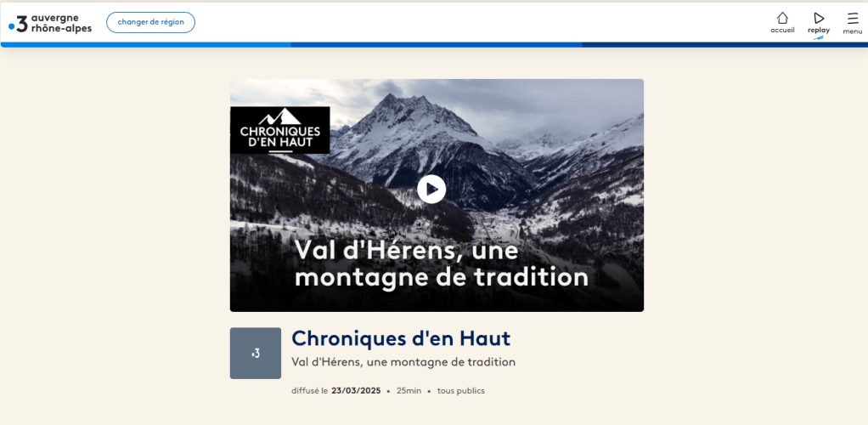Open the hamburger menu icon
This screenshot has width=868, height=425.
853,19
